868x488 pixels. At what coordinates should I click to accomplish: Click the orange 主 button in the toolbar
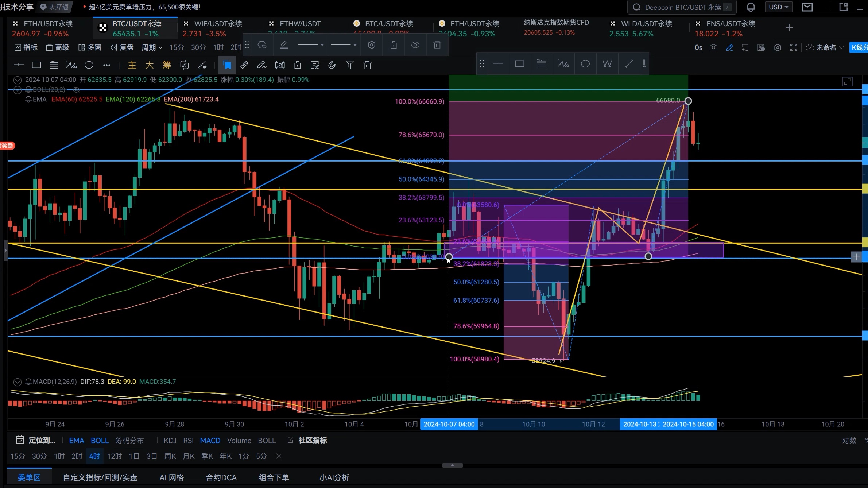pos(132,65)
